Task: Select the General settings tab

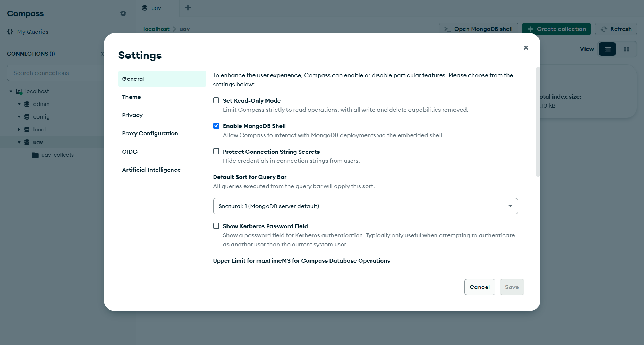Action: (162, 79)
